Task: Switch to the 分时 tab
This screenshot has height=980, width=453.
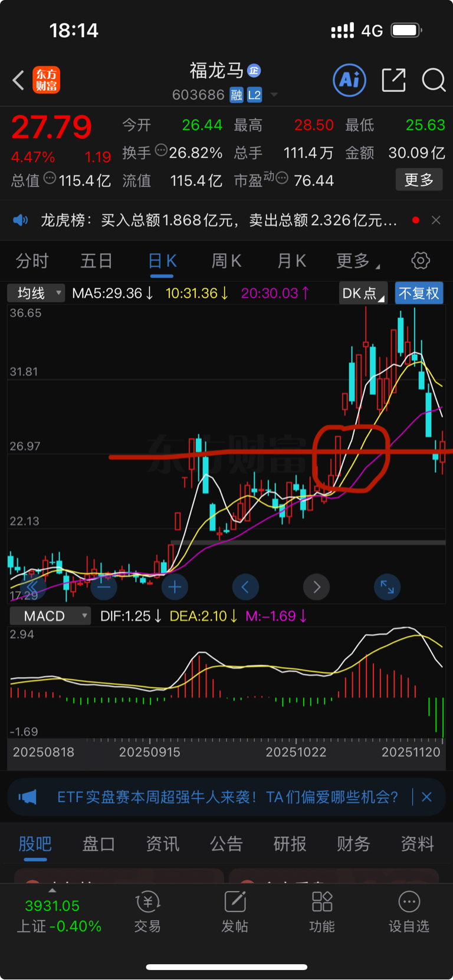Action: pos(32,260)
